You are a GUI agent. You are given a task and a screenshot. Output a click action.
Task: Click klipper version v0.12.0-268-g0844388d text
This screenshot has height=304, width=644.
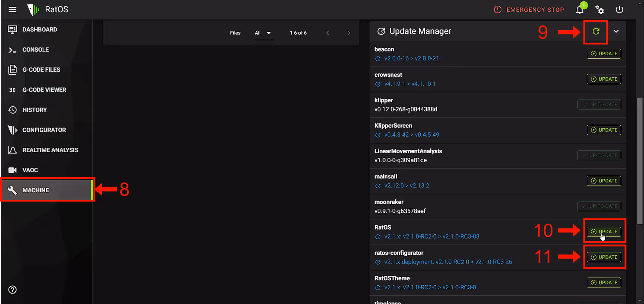406,109
